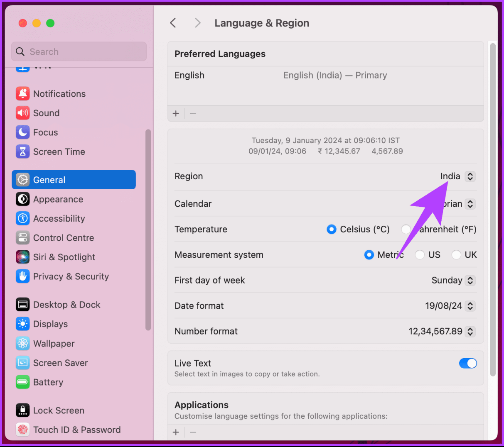
Task: Add a preferred language with plus button
Action: coord(176,113)
